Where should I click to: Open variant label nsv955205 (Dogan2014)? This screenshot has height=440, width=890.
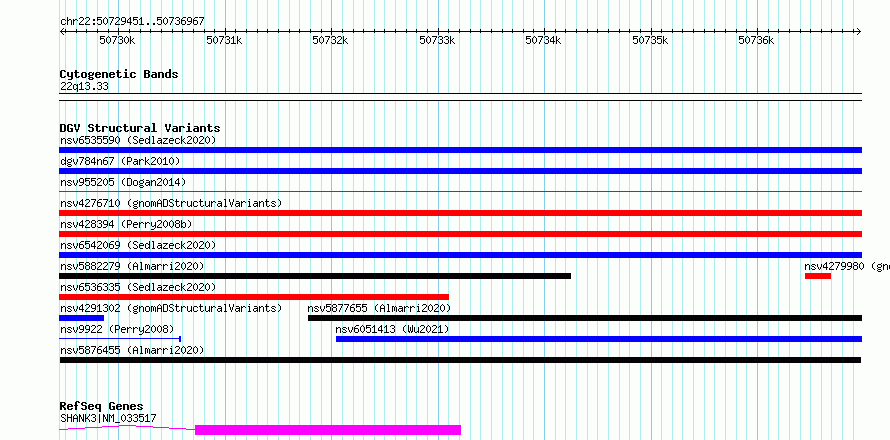point(123,182)
